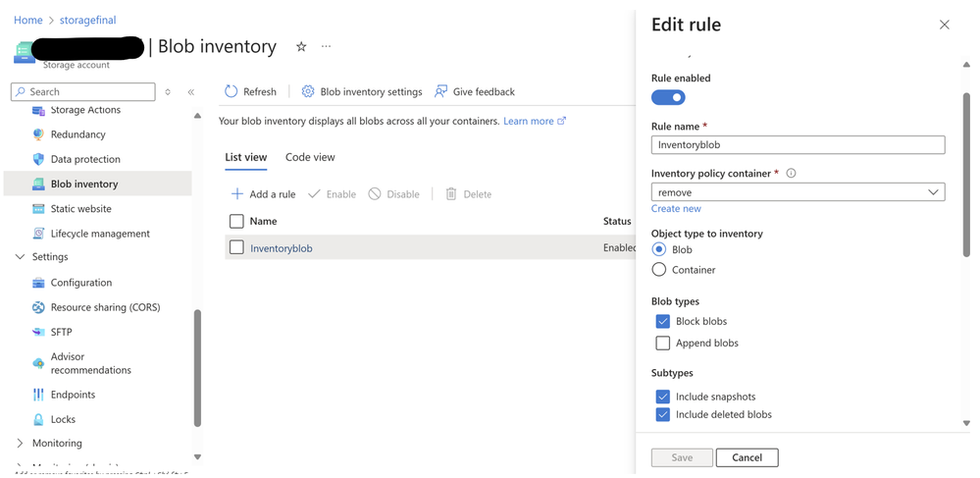
Task: Click the Data protection shield icon
Action: point(39,159)
